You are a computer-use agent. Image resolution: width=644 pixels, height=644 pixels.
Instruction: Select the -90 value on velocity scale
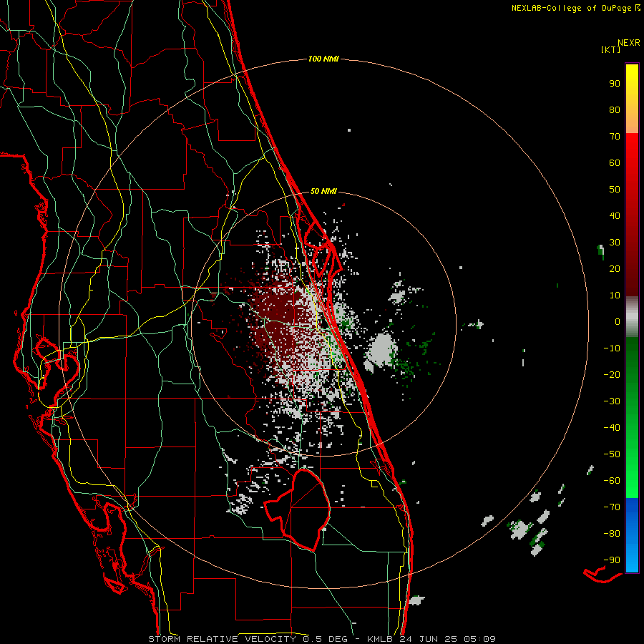pyautogui.click(x=612, y=560)
